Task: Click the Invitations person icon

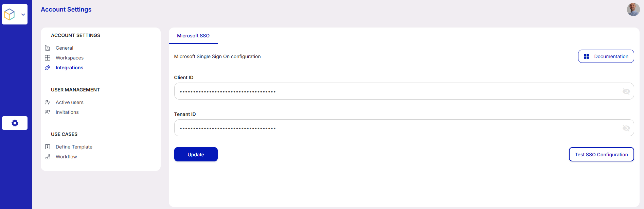Action: click(x=48, y=112)
